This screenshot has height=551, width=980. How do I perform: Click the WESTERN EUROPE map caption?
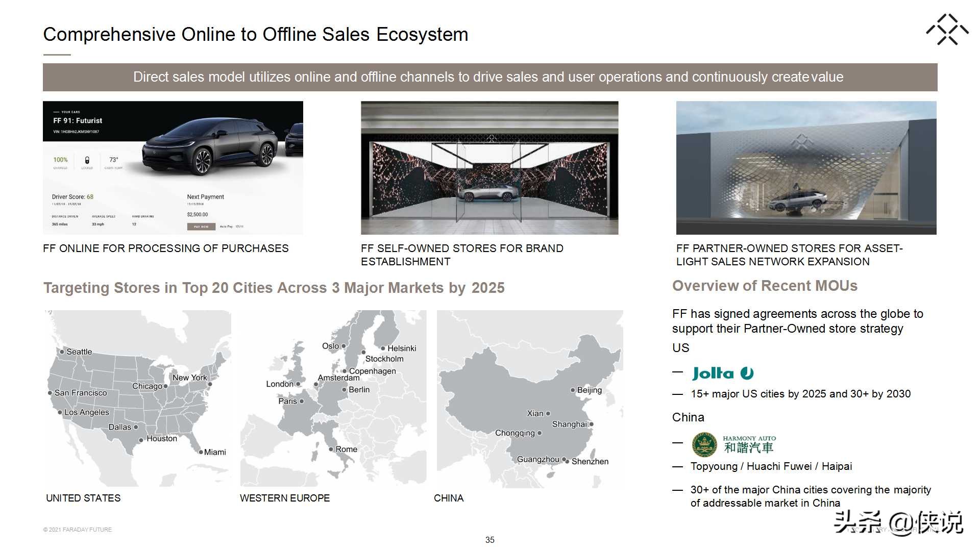coord(285,498)
